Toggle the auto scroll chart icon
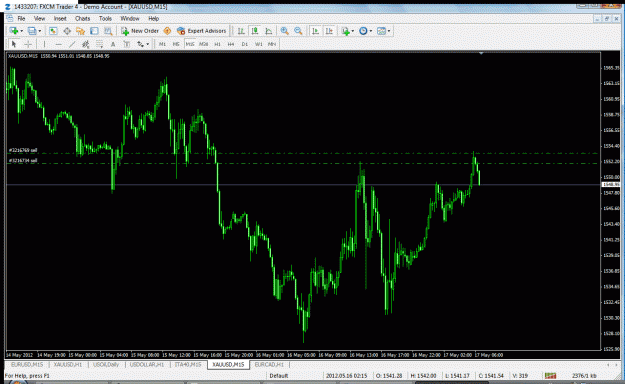 click(x=315, y=31)
